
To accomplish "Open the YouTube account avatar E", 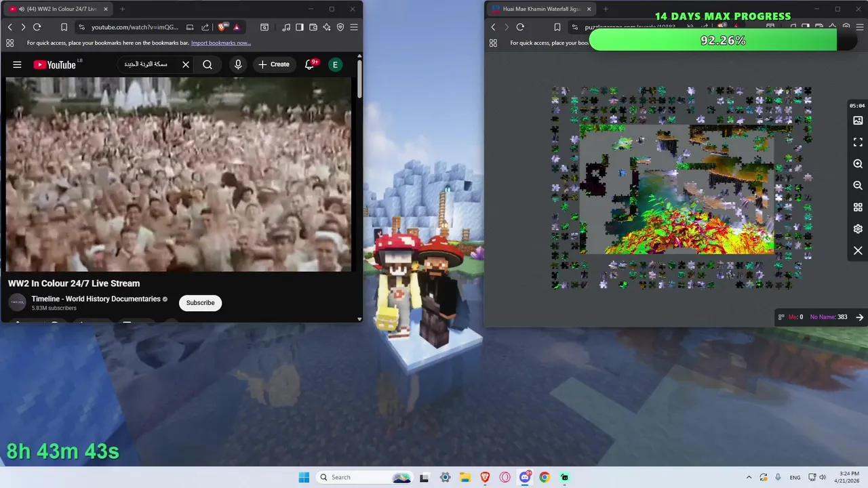I will click(335, 64).
